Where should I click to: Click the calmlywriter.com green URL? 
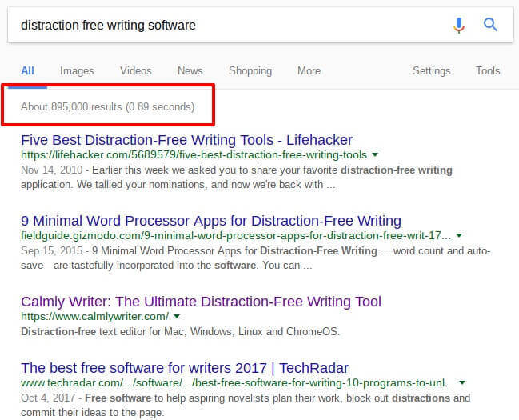pos(94,316)
